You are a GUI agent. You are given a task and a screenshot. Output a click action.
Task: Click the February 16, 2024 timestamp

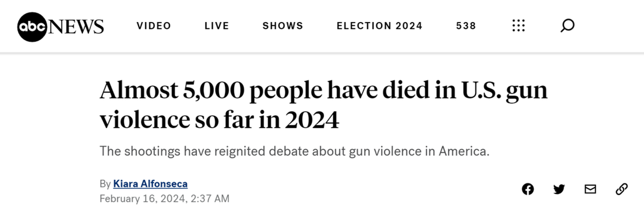click(x=164, y=199)
